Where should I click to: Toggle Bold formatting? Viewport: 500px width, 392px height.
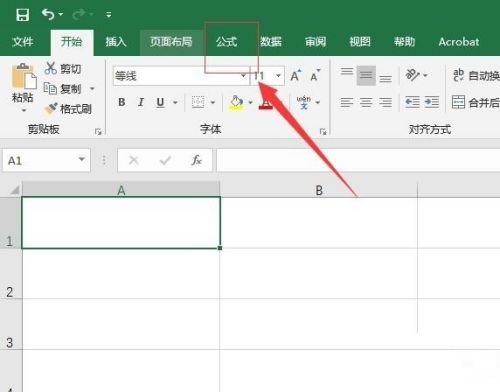point(122,102)
